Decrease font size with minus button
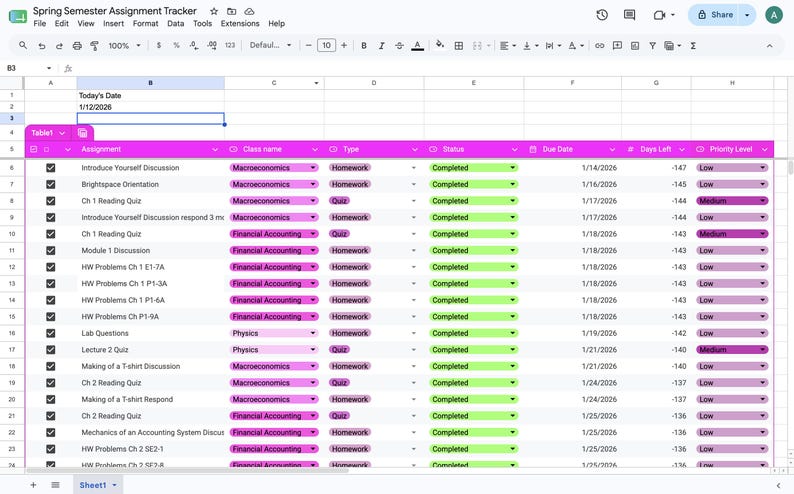The width and height of the screenshot is (794, 494). [x=308, y=46]
